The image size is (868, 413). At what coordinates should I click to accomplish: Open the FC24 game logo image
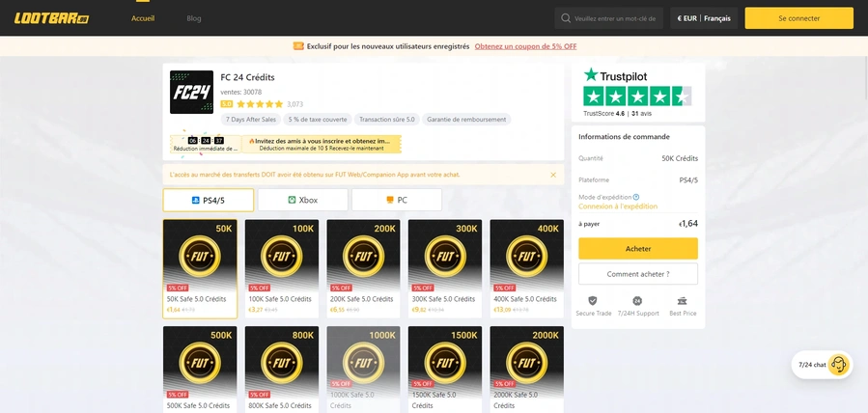click(191, 92)
